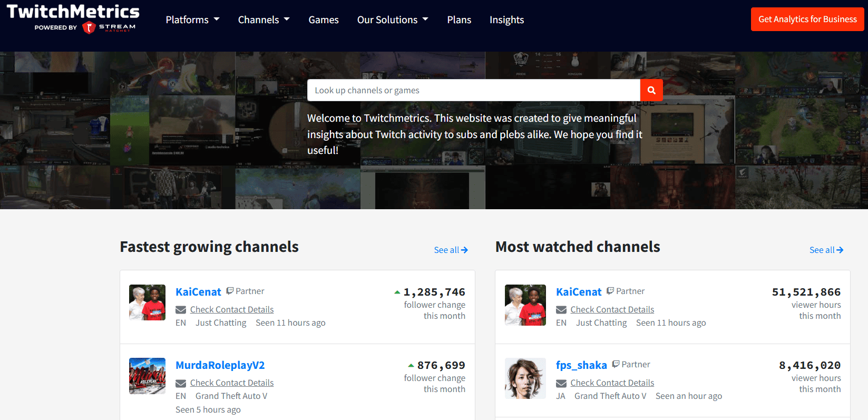Focus the 'Look up channels or games' search field
868x420 pixels.
click(474, 90)
